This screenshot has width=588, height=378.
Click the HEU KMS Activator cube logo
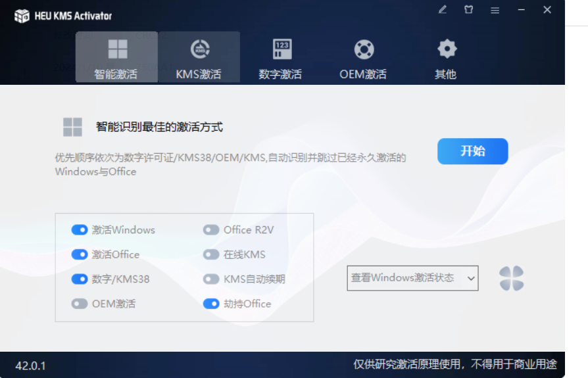point(22,16)
